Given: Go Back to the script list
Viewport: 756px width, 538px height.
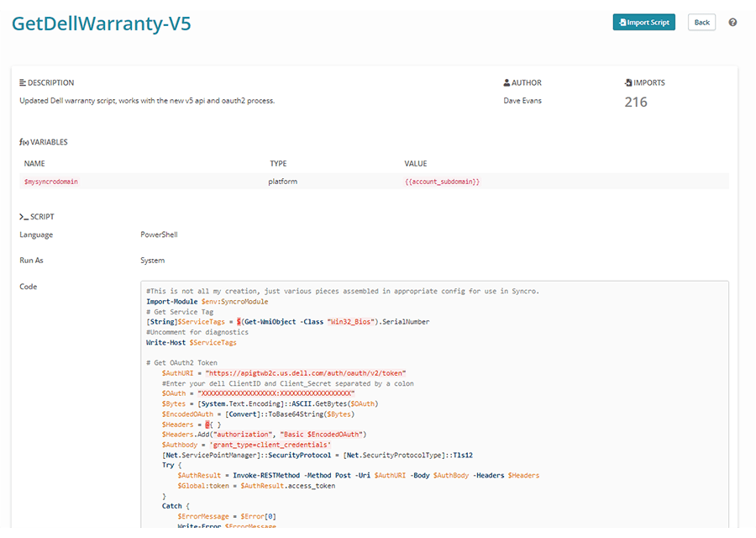Looking at the screenshot, I should click(x=701, y=22).
